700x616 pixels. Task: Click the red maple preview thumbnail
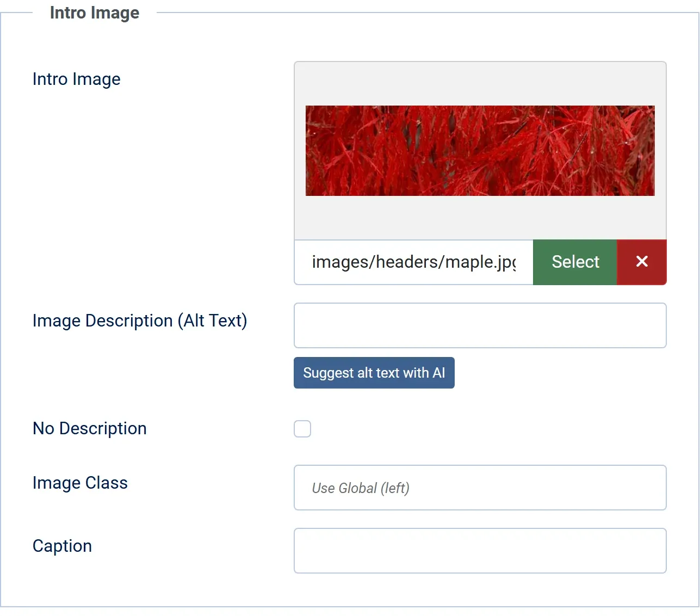tap(480, 151)
